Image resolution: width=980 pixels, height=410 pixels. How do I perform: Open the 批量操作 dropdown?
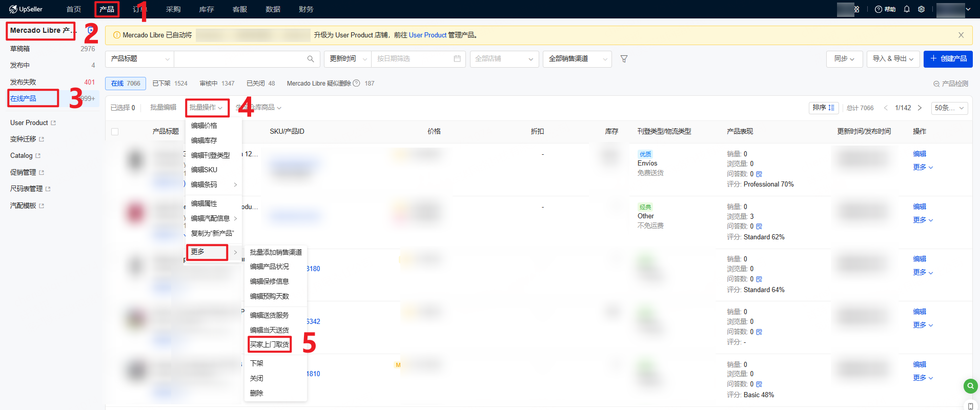[206, 108]
